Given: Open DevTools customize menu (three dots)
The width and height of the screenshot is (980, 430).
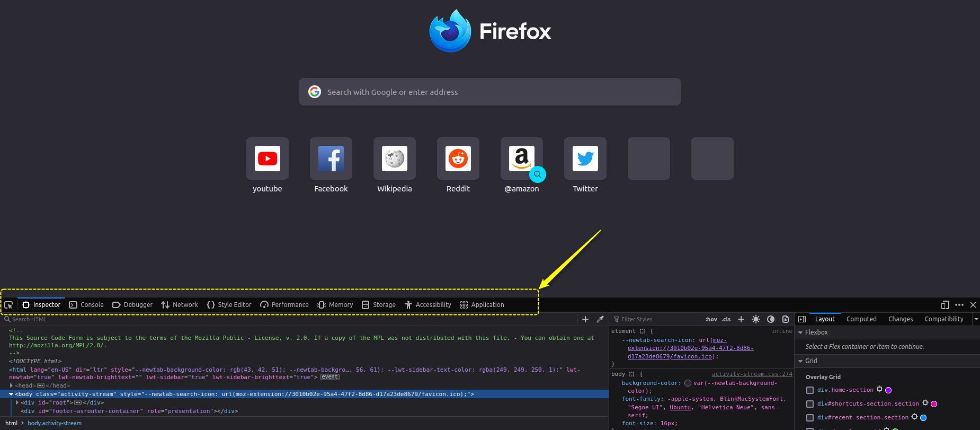Looking at the screenshot, I should pos(959,305).
